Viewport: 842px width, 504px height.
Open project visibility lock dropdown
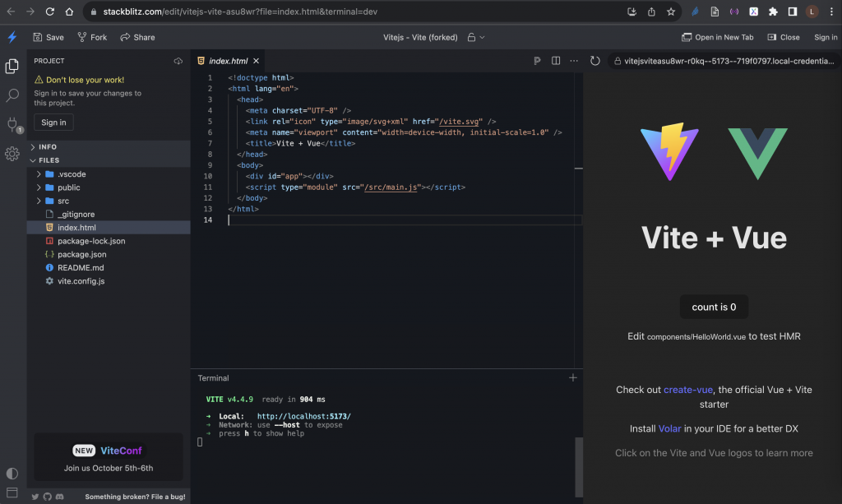[x=476, y=37]
